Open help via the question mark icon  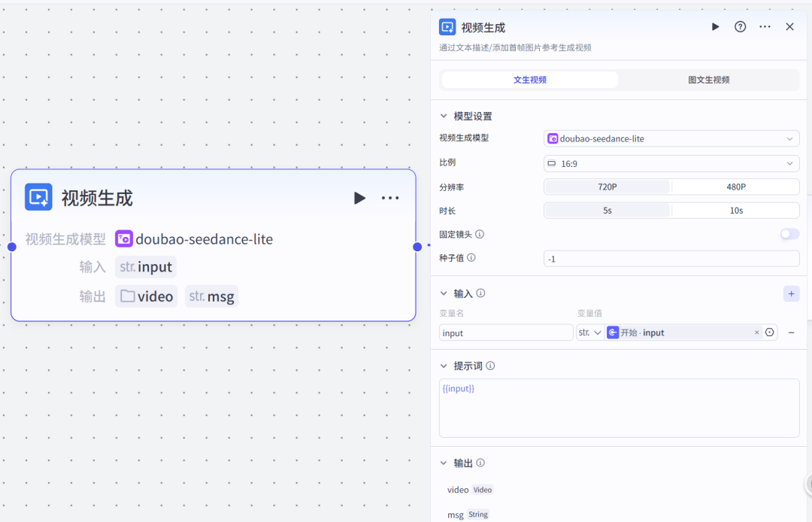point(740,27)
